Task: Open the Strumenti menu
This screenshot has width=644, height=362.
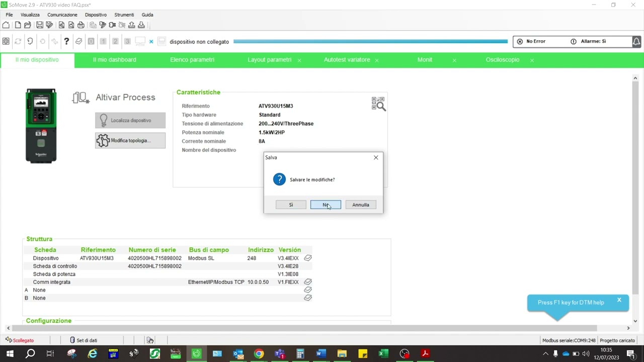Action: (x=124, y=15)
